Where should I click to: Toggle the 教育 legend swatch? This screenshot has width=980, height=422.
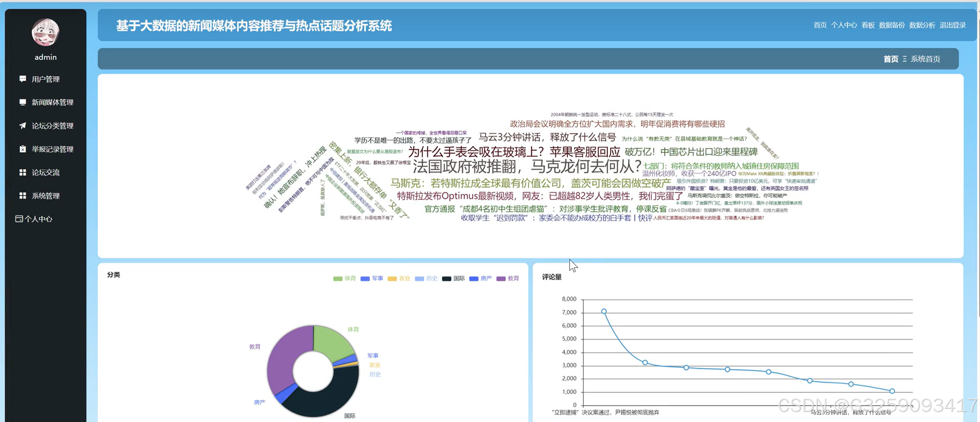(501, 278)
